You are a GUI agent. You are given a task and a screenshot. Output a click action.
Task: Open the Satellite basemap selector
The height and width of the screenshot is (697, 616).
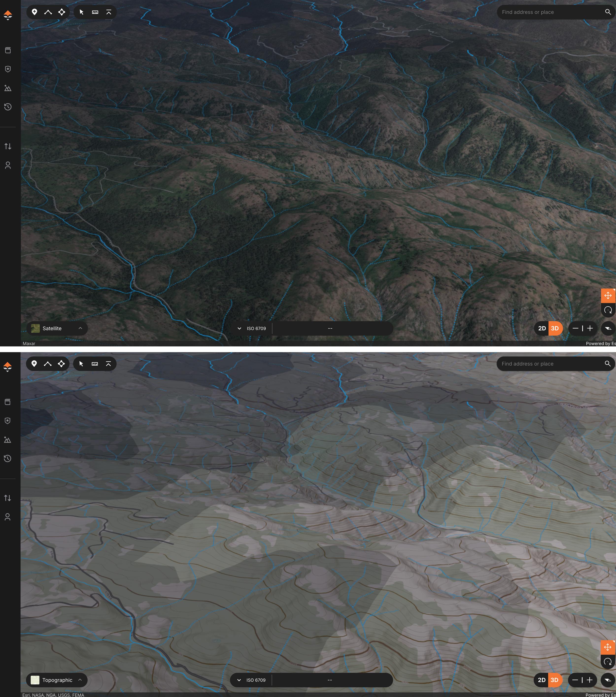(x=57, y=328)
